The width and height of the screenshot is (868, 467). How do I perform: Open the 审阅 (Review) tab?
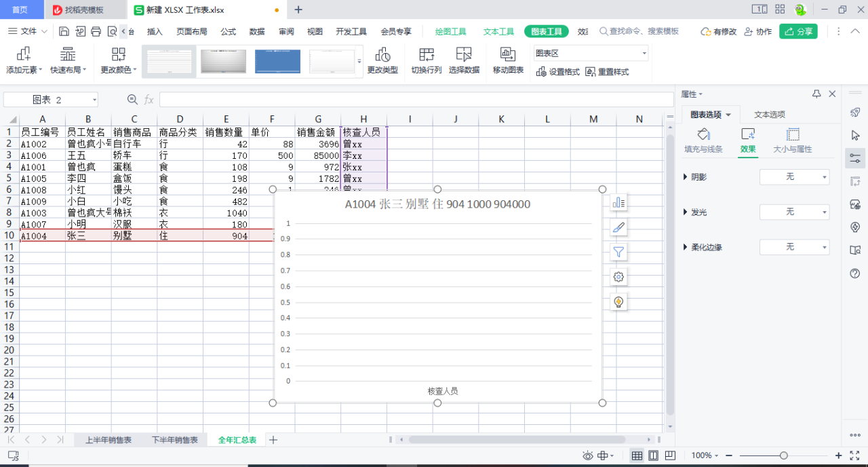click(286, 31)
